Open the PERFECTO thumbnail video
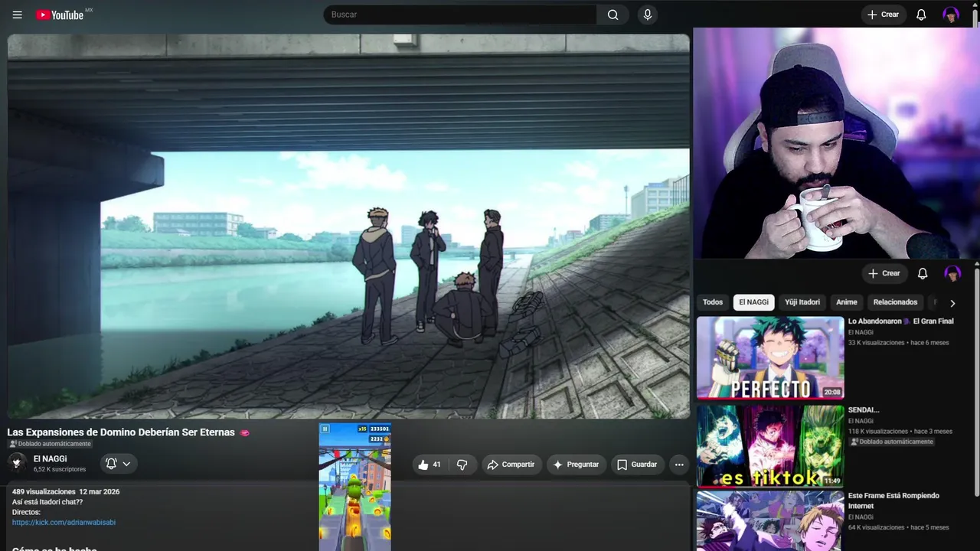This screenshot has width=980, height=551. pos(770,357)
